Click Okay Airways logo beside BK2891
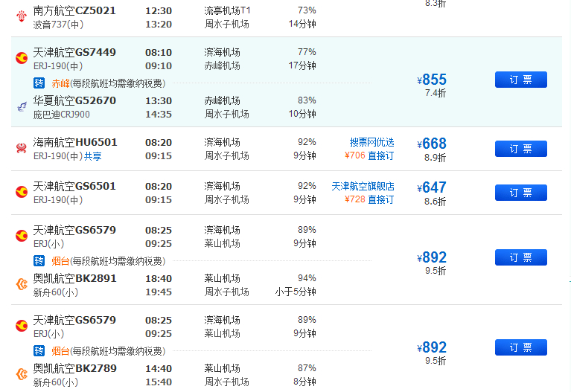The image size is (571, 392). tap(22, 284)
